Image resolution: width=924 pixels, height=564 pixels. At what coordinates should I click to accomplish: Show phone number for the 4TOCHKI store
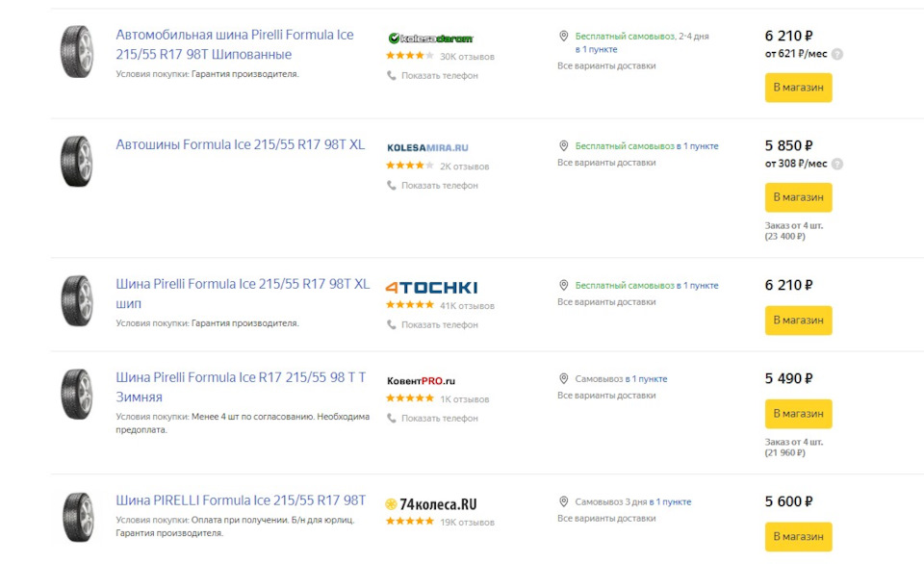click(x=440, y=324)
